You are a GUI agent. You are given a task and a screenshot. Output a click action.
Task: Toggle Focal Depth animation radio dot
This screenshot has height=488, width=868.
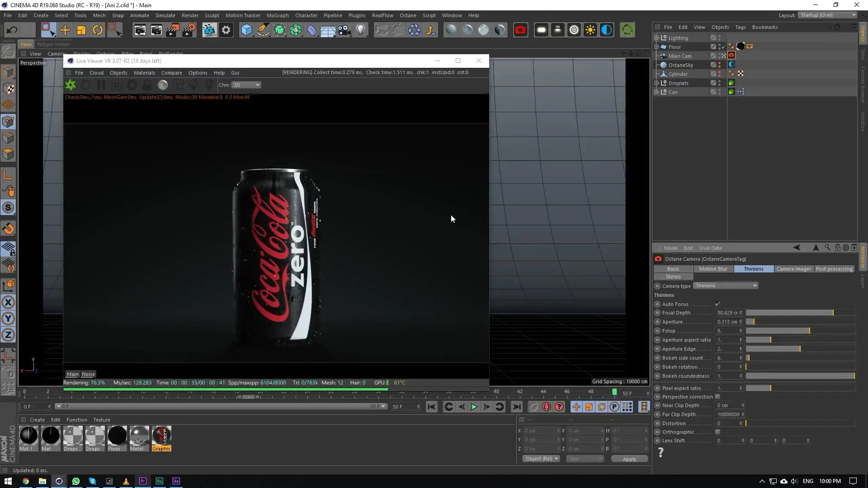657,313
